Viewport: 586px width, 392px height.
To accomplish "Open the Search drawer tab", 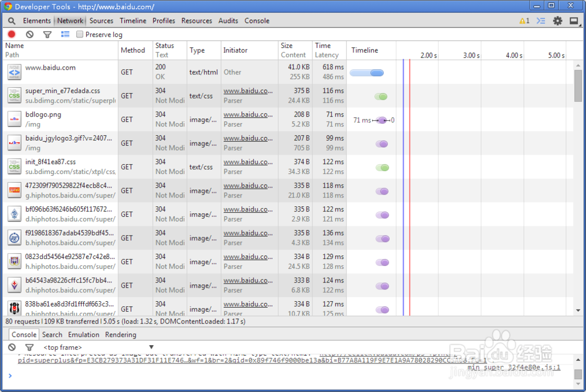I will pos(52,335).
